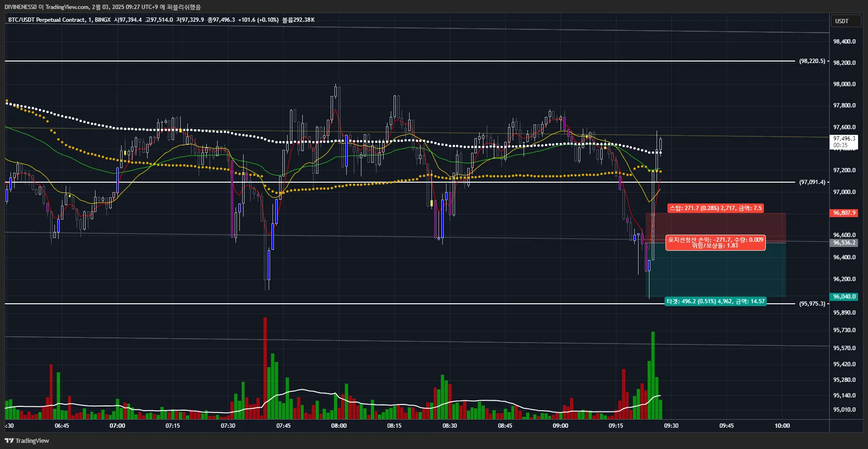Click the 95,140.0 price axis label

pyautogui.click(x=844, y=396)
